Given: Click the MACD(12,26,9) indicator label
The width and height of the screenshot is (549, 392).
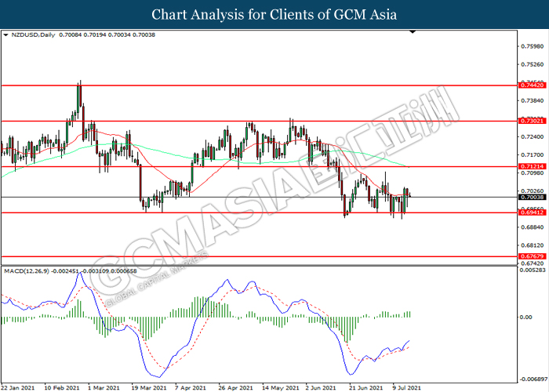Looking at the screenshot, I should click(x=27, y=270).
